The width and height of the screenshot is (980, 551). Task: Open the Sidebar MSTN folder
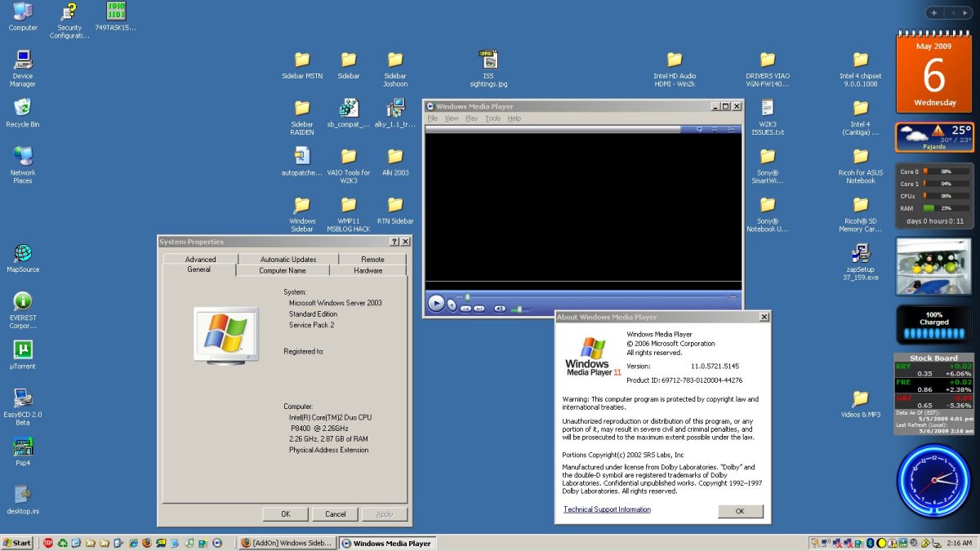coord(302,65)
